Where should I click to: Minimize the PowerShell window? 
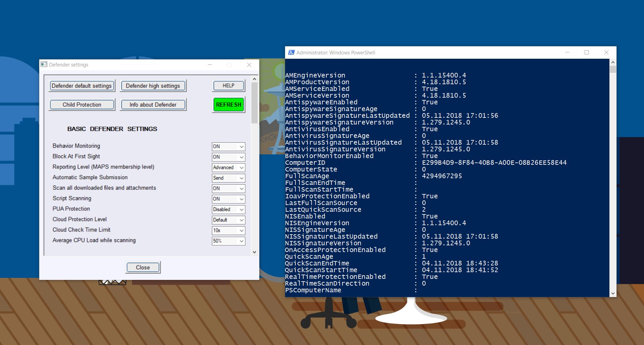[x=567, y=52]
